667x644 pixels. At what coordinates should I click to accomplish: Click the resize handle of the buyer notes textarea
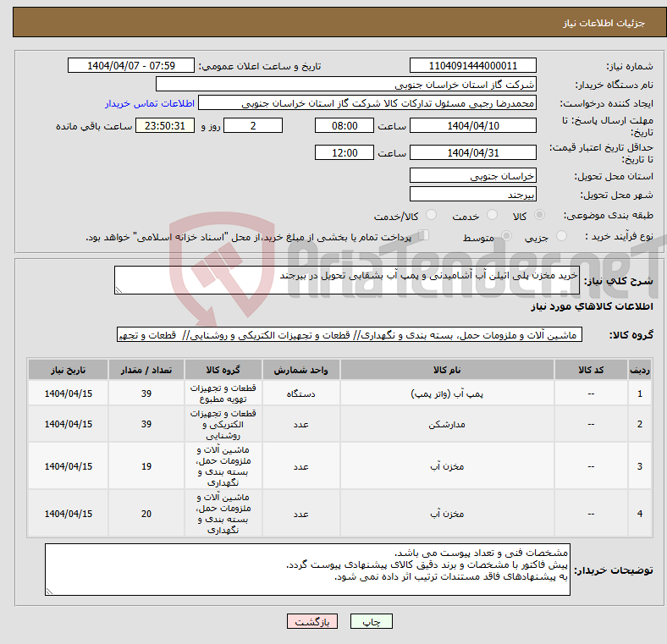[49, 592]
